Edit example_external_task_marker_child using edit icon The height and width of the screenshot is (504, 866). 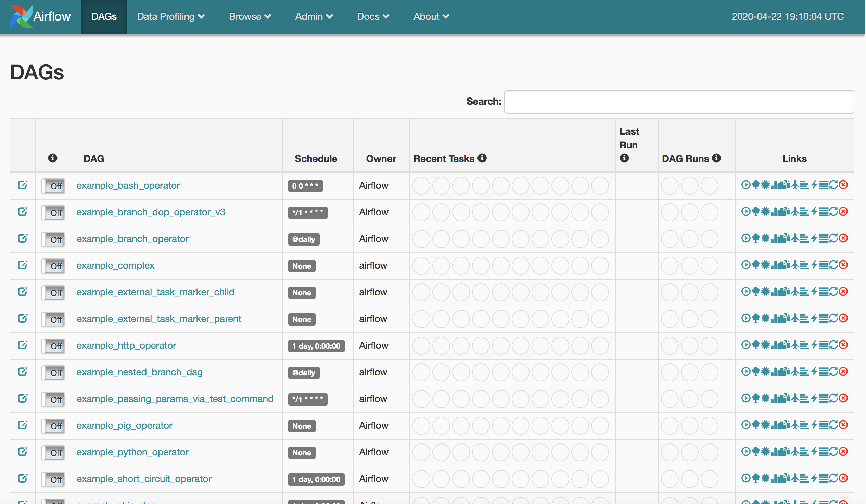[x=22, y=292]
